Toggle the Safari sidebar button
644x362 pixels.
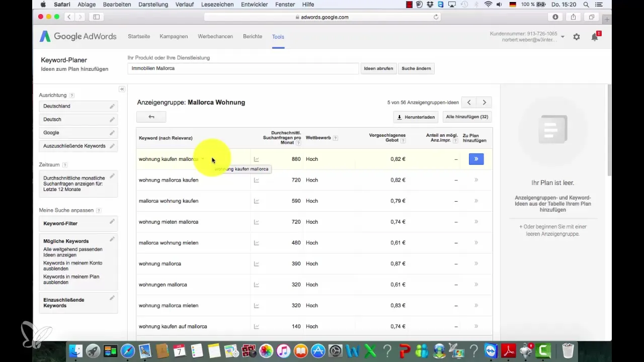(x=96, y=17)
